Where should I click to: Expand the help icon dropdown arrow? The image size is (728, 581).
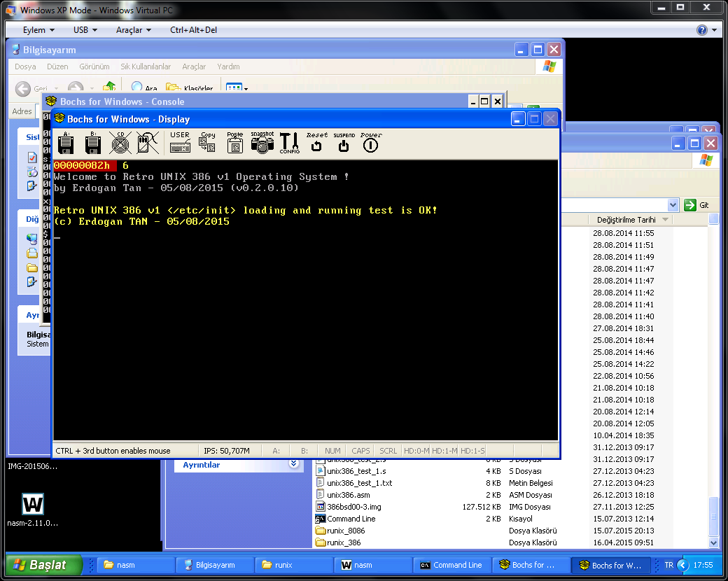(x=714, y=30)
